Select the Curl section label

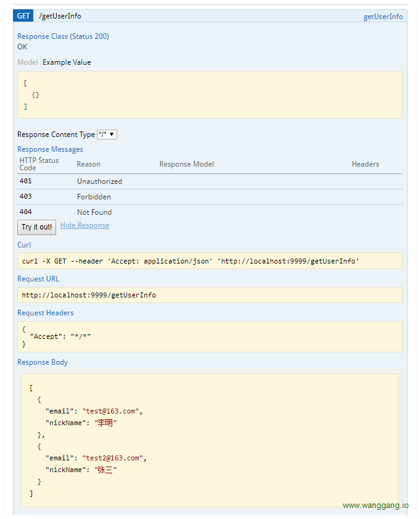click(23, 244)
